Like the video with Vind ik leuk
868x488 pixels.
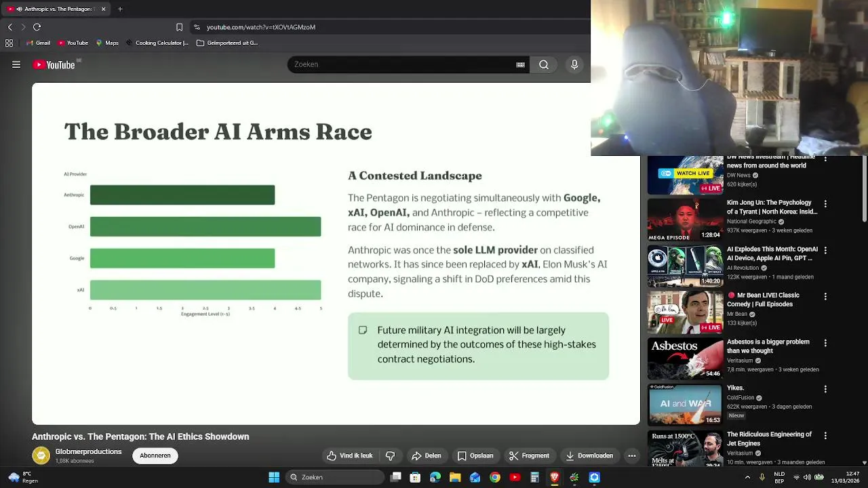pos(350,455)
